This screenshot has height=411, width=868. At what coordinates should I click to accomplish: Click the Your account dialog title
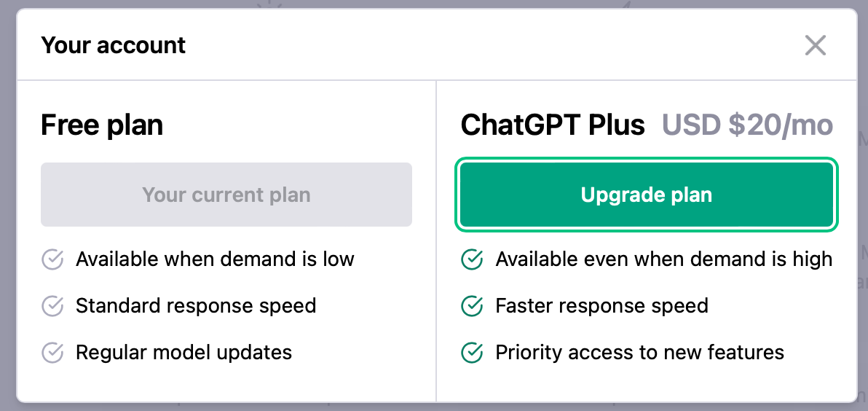(x=113, y=45)
